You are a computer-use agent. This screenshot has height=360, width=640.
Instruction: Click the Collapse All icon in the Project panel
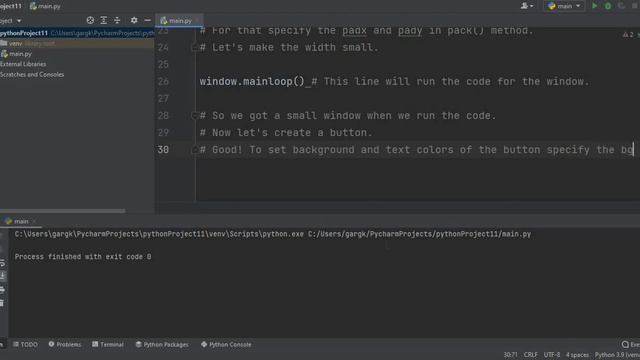tap(117, 20)
